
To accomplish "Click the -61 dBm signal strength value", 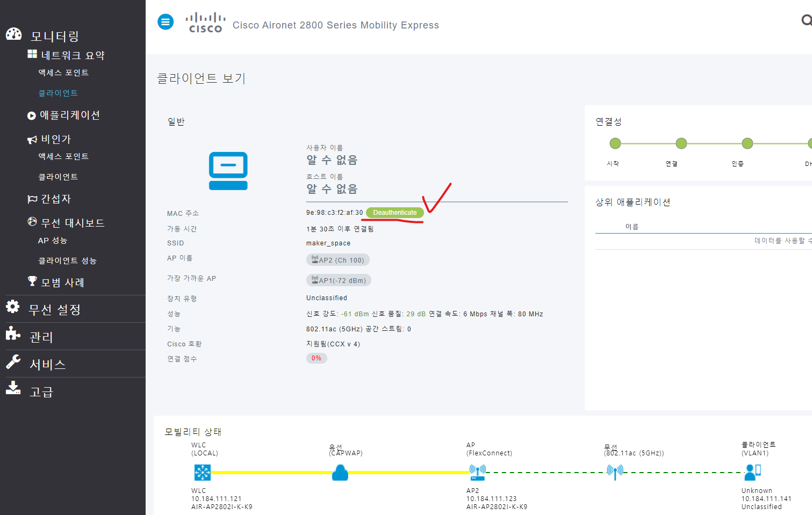I will [355, 314].
